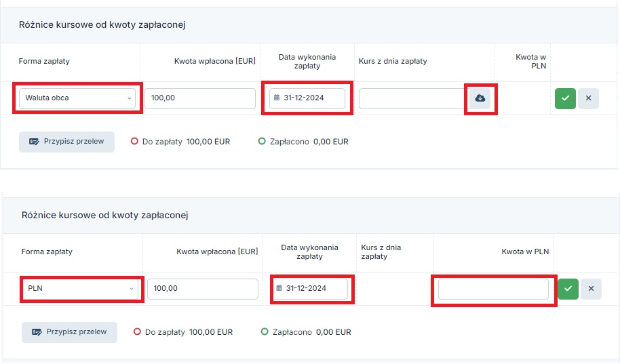The height and width of the screenshot is (364, 620).
Task: Click the upper green Zapłacono circle
Action: coord(262,141)
